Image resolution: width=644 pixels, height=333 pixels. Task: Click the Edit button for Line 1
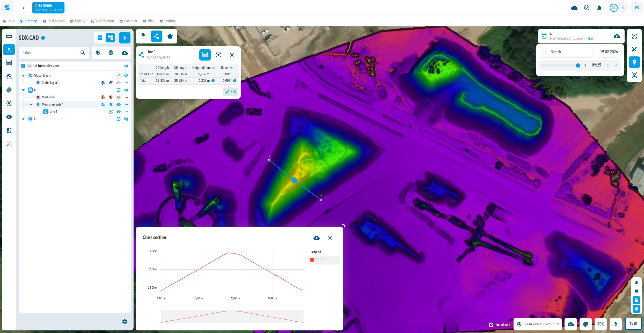click(231, 92)
